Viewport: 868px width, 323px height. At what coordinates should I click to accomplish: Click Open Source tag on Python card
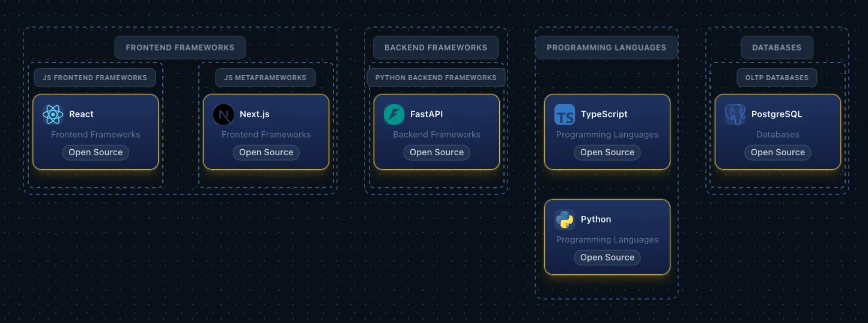(607, 257)
